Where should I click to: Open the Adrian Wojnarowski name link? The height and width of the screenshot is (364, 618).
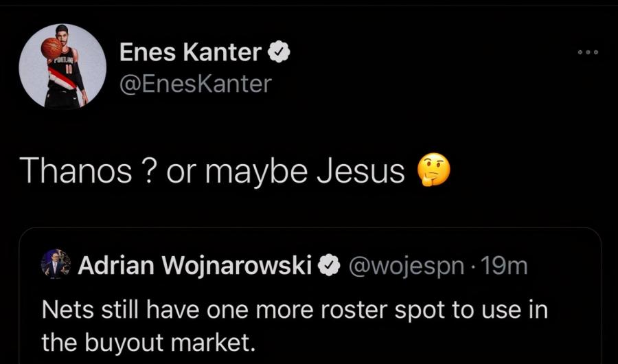196,265
